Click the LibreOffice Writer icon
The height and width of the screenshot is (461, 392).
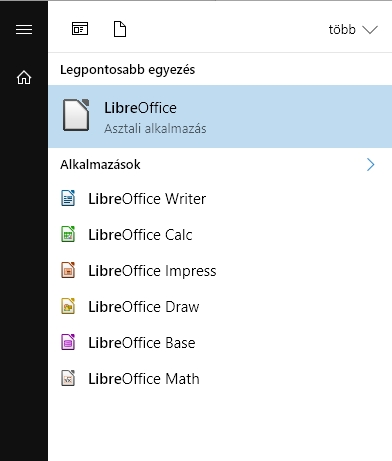click(68, 198)
